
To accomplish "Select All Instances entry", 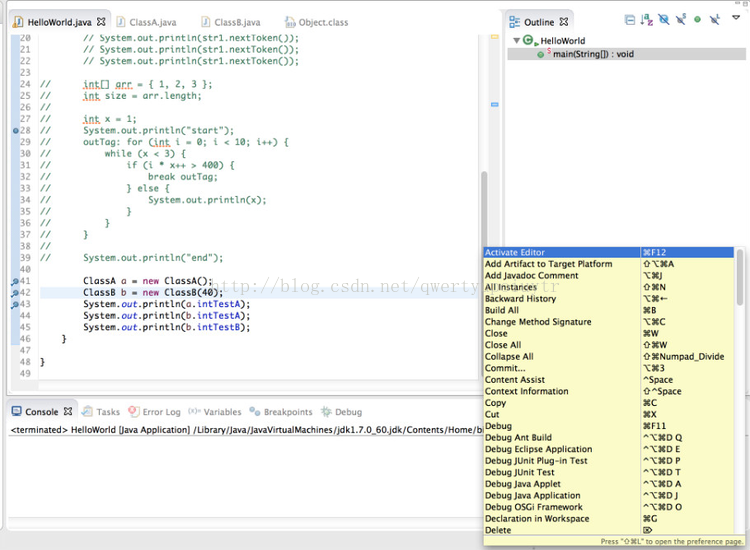I will pos(608,287).
